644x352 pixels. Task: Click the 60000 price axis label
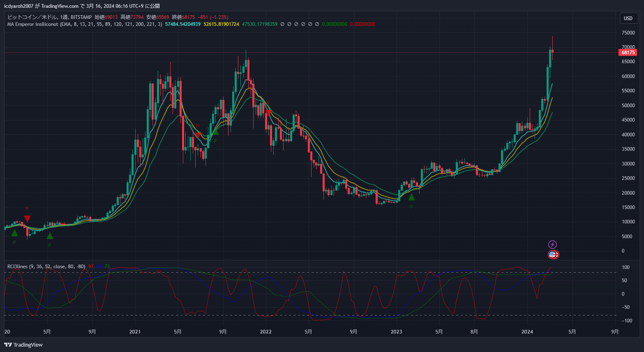(628, 76)
